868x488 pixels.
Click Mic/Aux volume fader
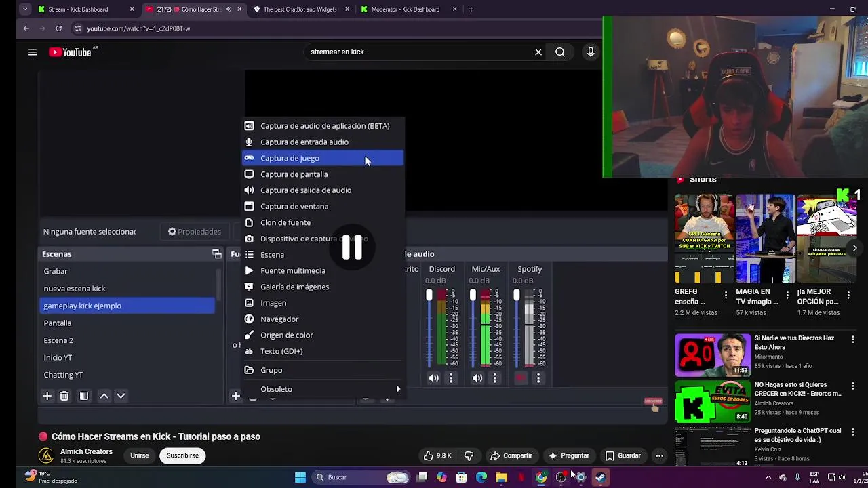tap(473, 296)
